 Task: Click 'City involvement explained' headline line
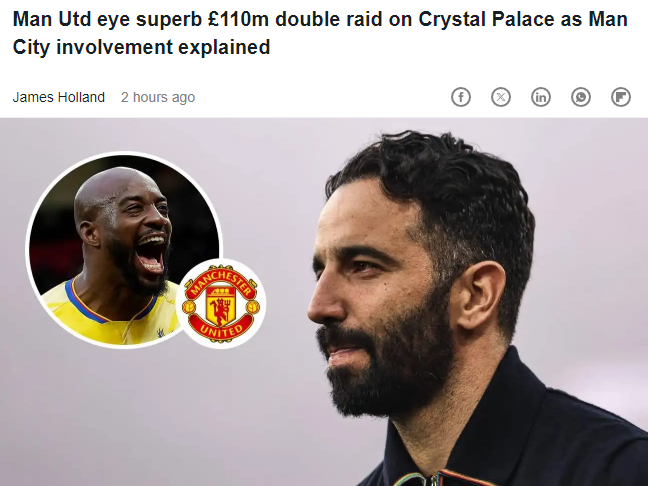(141, 47)
